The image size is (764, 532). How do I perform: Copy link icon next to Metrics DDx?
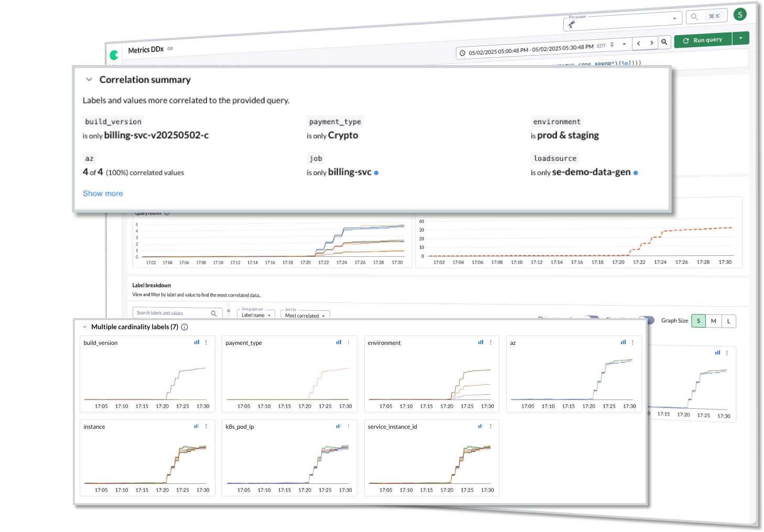pos(170,49)
